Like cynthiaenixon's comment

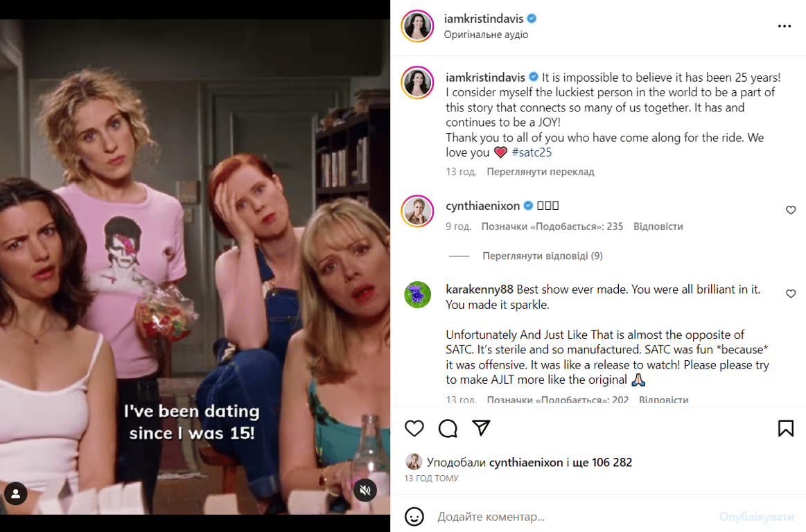point(791,210)
